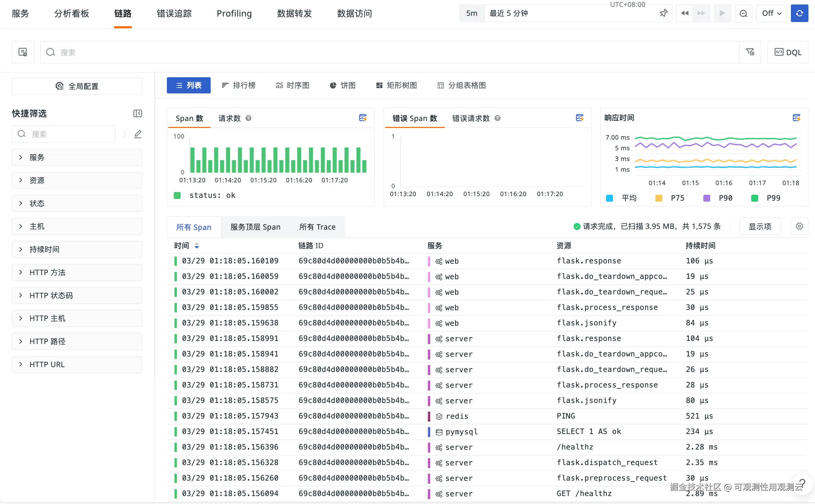The image size is (815, 504).
Task: Click help icon next to 请求数
Action: [248, 118]
